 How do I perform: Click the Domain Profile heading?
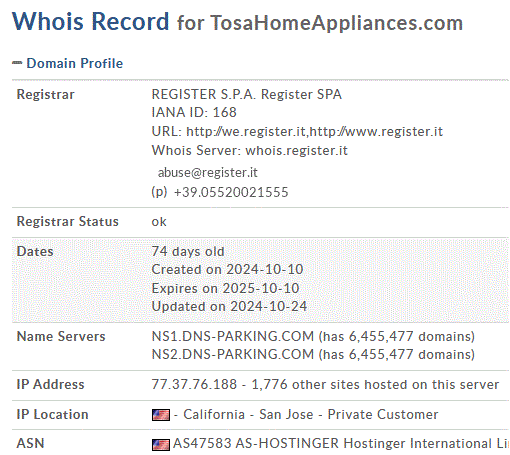[75, 63]
